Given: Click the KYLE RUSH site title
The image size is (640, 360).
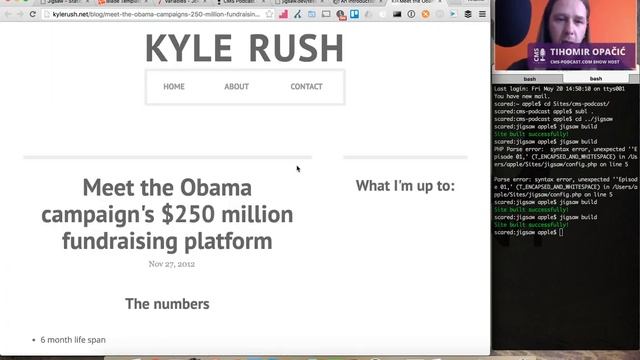Looking at the screenshot, I should coord(244,48).
